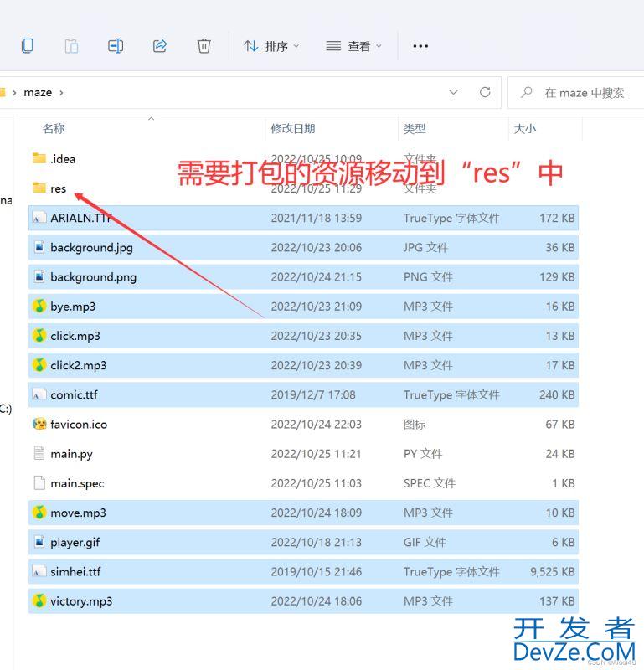Select the .idea folder icon
The height and width of the screenshot is (670, 644).
pos(39,158)
